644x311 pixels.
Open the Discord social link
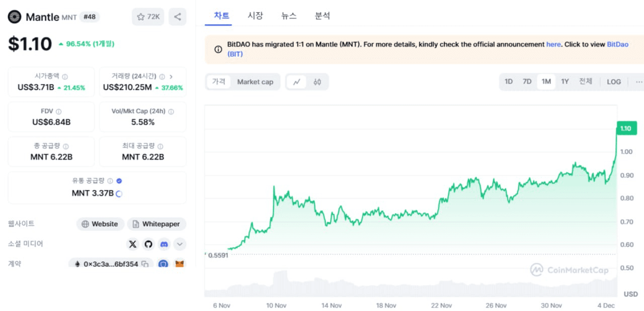click(x=164, y=244)
